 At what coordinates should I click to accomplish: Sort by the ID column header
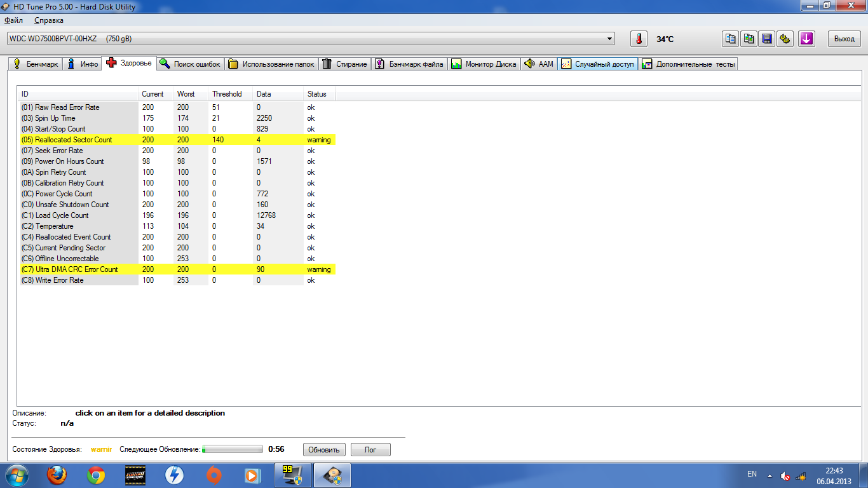pyautogui.click(x=79, y=94)
